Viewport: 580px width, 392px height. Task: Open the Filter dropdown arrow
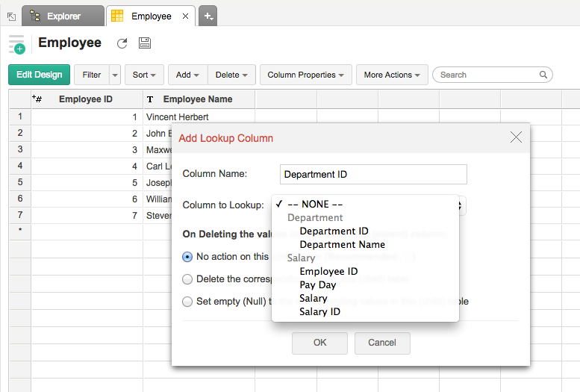114,75
